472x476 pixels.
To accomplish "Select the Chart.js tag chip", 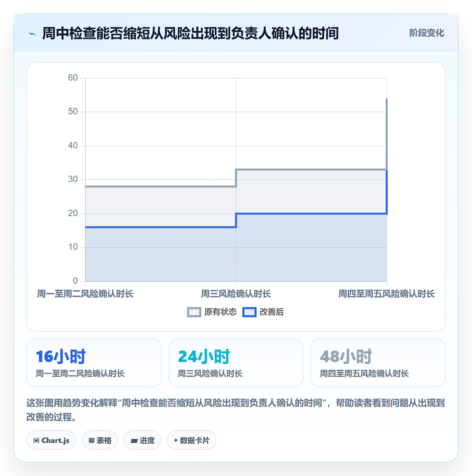I will pyautogui.click(x=51, y=440).
